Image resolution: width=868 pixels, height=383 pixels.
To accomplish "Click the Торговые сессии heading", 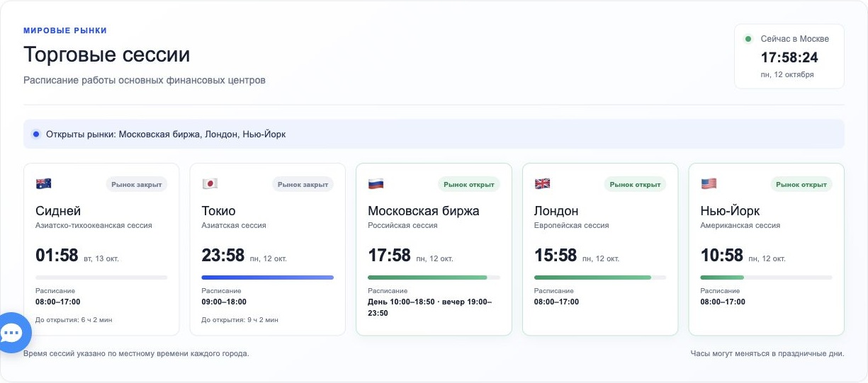I will [x=107, y=55].
